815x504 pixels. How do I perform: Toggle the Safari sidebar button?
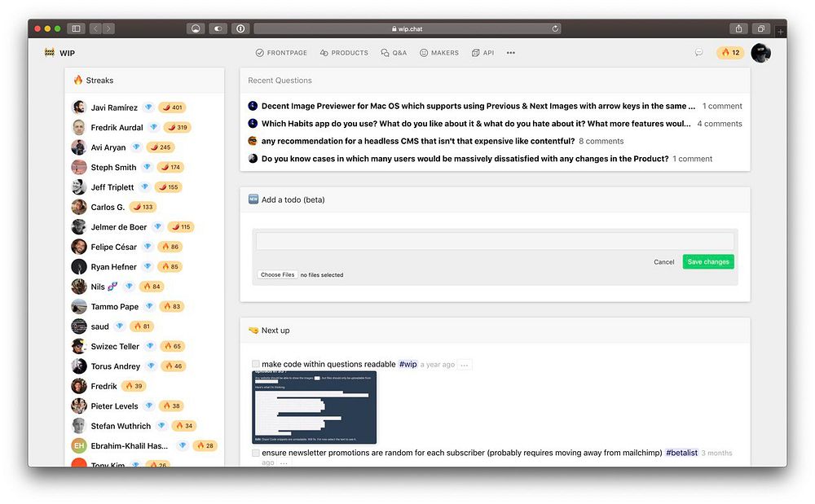(76, 28)
